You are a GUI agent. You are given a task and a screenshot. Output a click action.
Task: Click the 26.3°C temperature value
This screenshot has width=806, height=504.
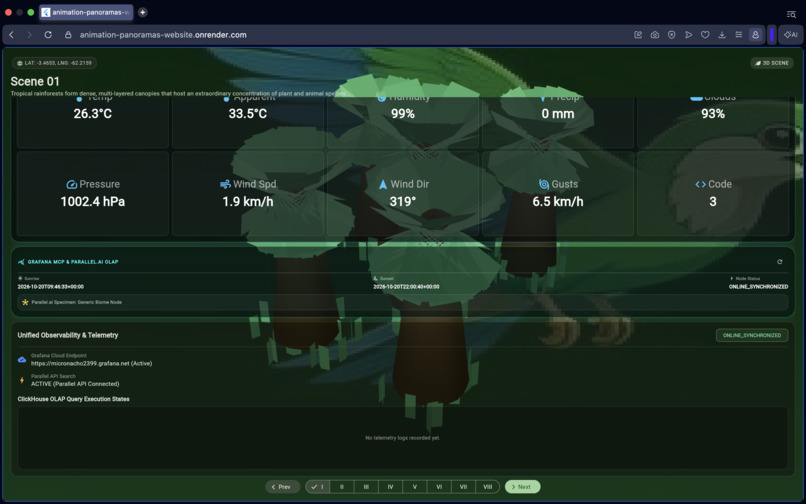tap(93, 114)
